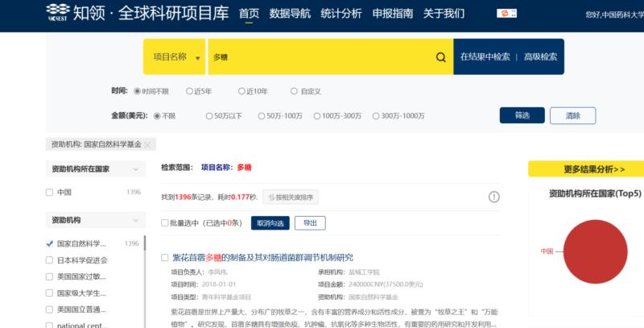Image resolution: width=644 pixels, height=328 pixels.
Task: Check the 紫花苜蓿多糖 project result
Action: (165, 258)
